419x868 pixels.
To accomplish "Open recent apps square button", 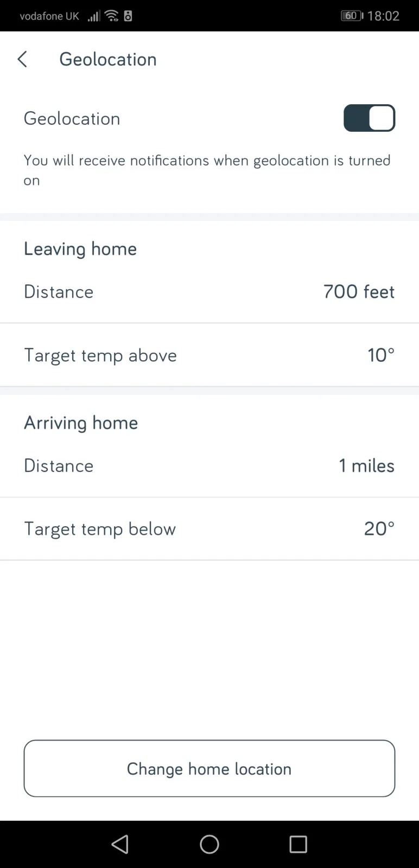I will pyautogui.click(x=298, y=844).
